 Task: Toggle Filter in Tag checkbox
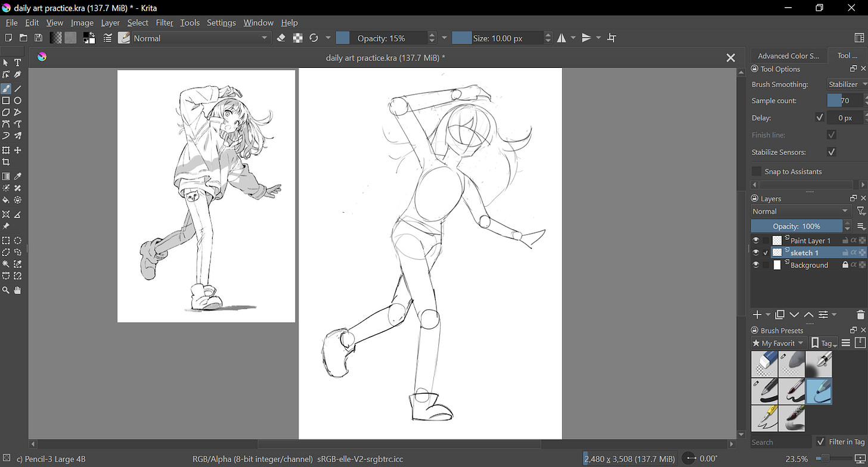[x=820, y=441]
